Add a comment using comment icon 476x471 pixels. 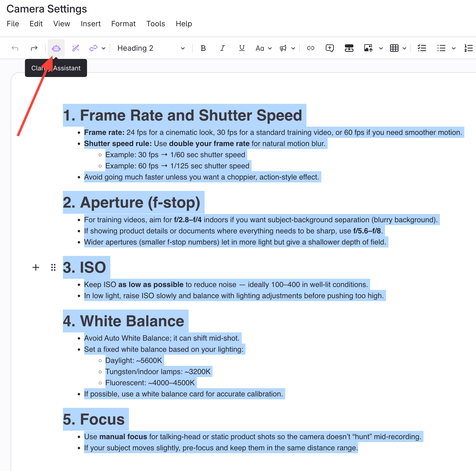(330, 48)
